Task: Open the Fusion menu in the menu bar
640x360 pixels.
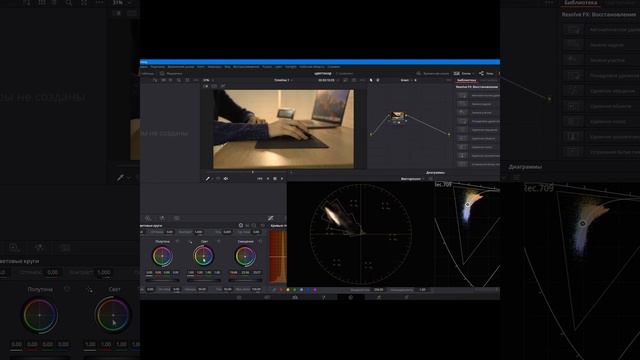Action: coord(267,67)
